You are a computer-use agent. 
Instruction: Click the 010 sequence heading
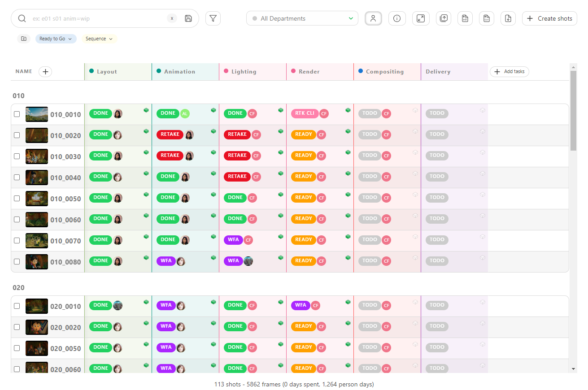click(18, 96)
